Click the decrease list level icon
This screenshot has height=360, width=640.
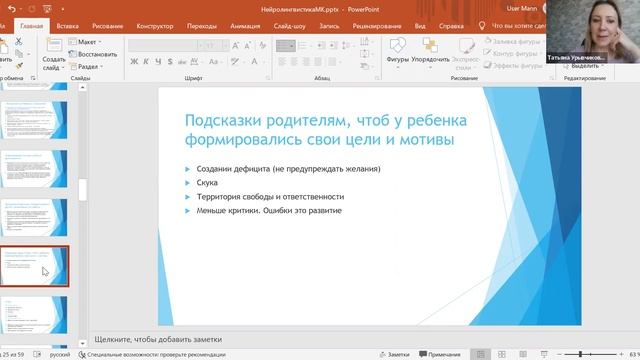[x=322, y=45]
